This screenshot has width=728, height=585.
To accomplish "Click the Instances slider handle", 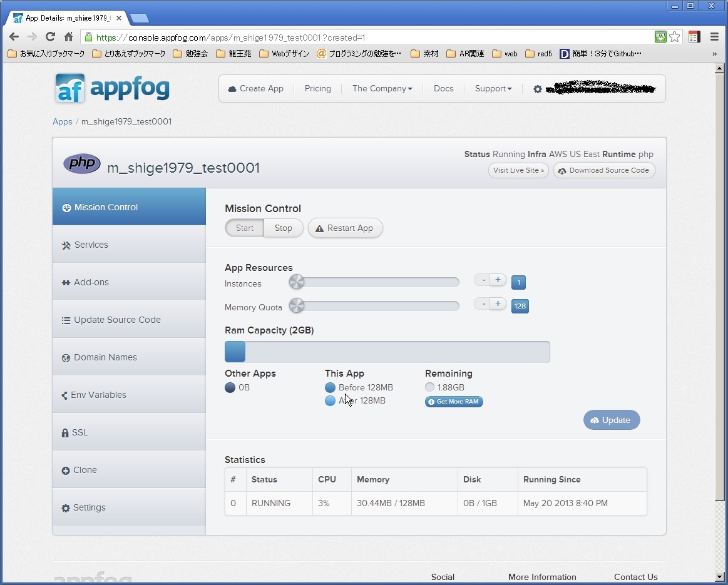I will pyautogui.click(x=297, y=282).
